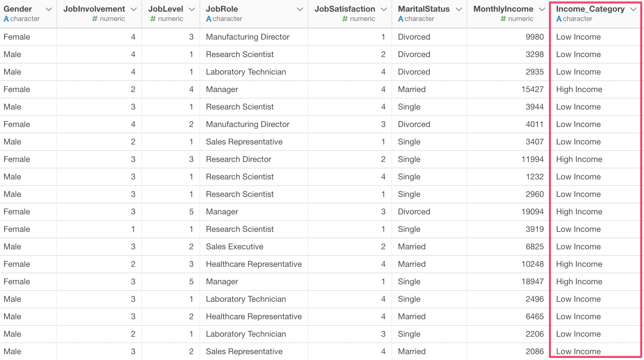
Task: Open the Gender column dropdown arrow
Action: 49,9
